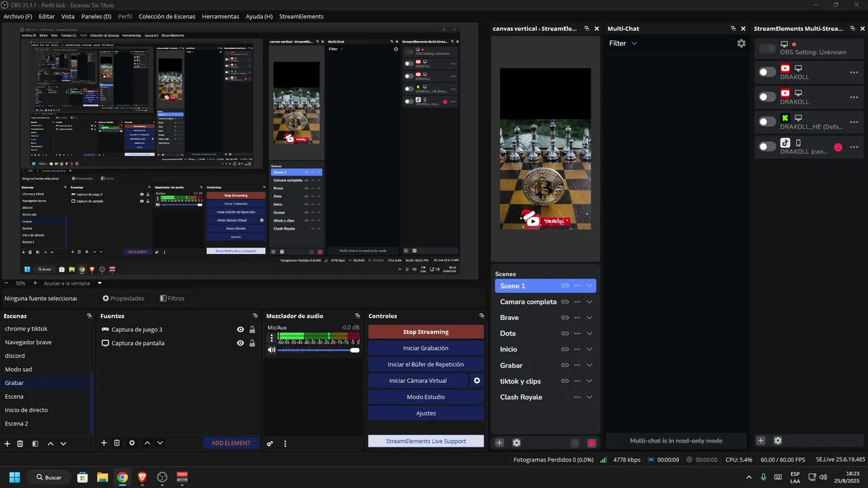Open Multi-Stream panel settings gear
The image size is (868, 488).
click(778, 441)
